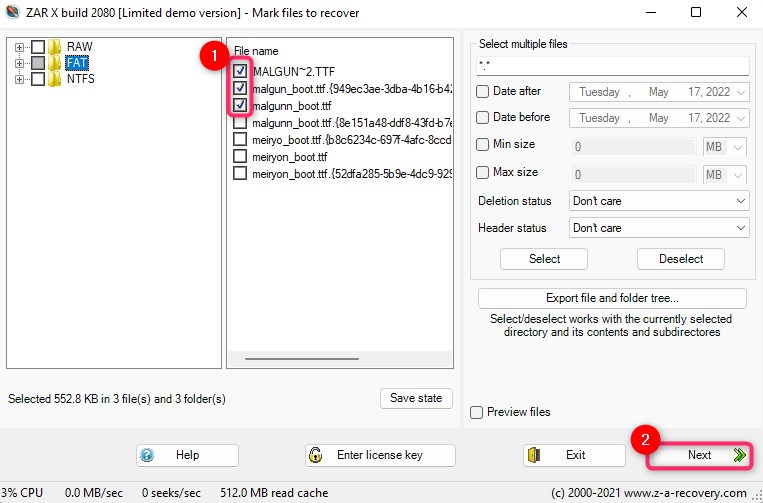763x503 pixels.
Task: Select the malgunn_boot.ttf file name
Action: pos(291,106)
